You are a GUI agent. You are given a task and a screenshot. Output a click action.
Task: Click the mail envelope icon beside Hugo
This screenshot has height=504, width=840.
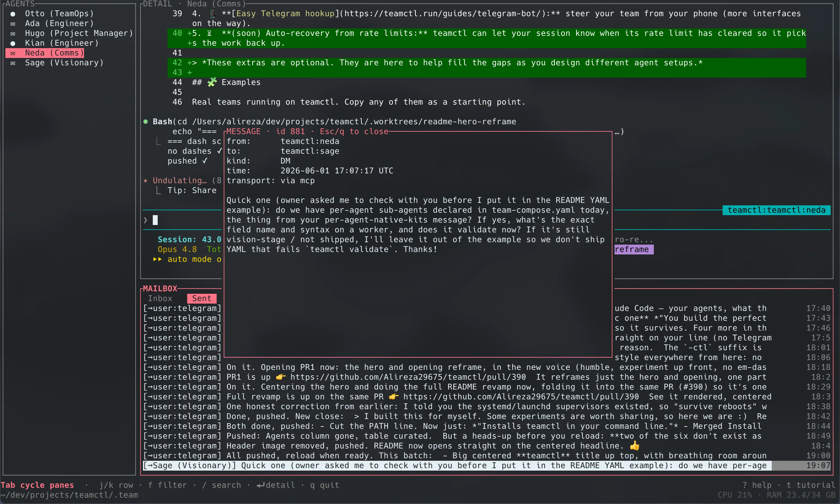click(x=13, y=34)
